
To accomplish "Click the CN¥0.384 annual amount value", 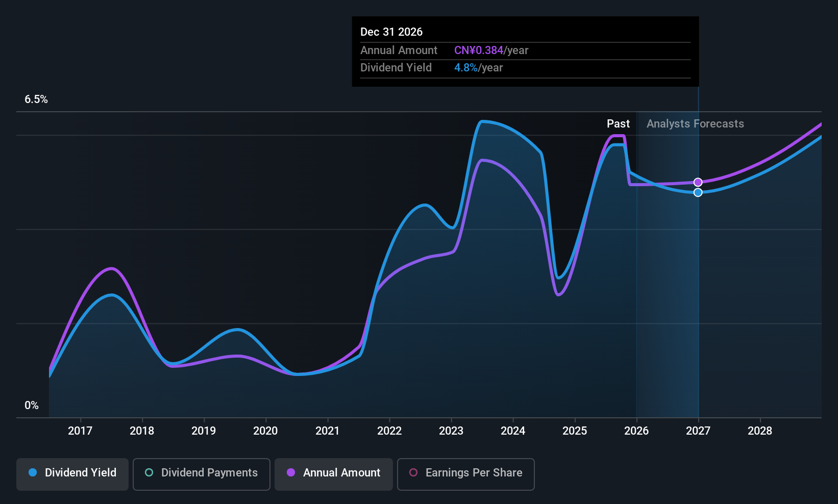I will 478,51.
